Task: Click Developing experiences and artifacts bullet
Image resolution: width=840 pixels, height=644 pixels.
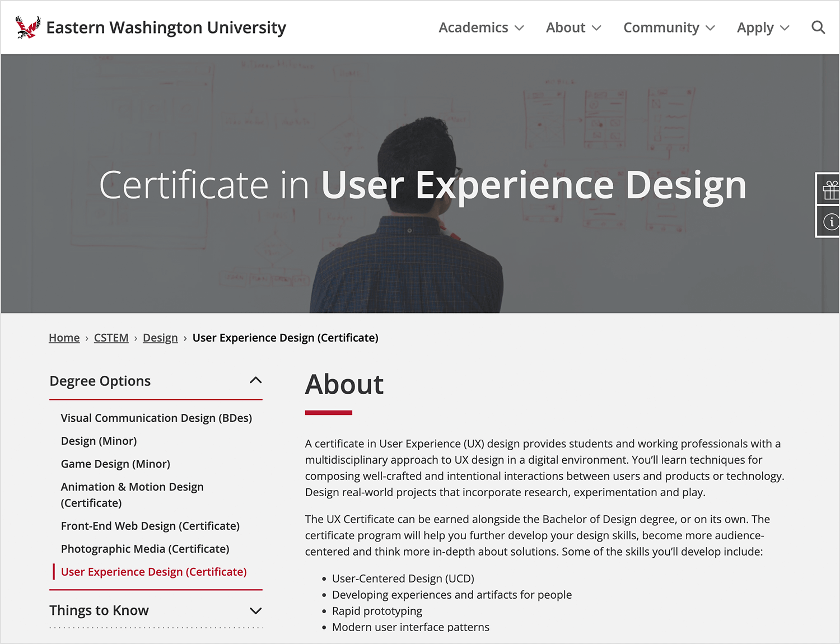Action: tap(452, 595)
